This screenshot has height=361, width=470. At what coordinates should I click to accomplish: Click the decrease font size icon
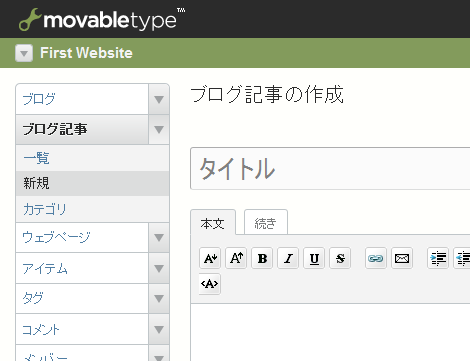[210, 258]
